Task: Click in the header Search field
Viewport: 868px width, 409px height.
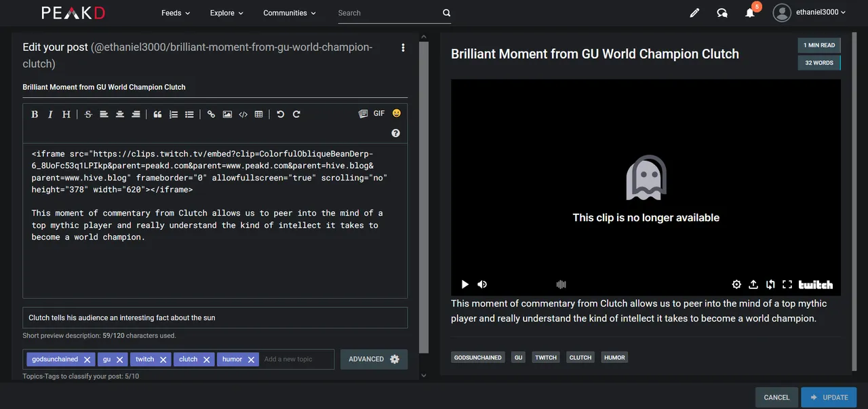Action: click(x=389, y=13)
